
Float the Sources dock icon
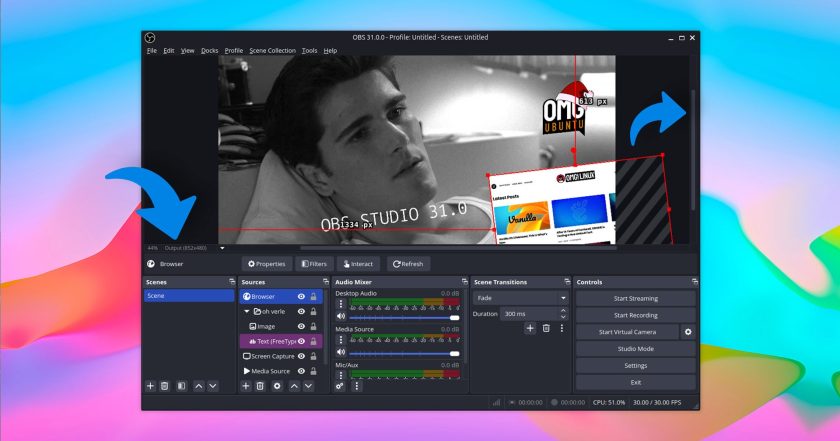pyautogui.click(x=326, y=282)
